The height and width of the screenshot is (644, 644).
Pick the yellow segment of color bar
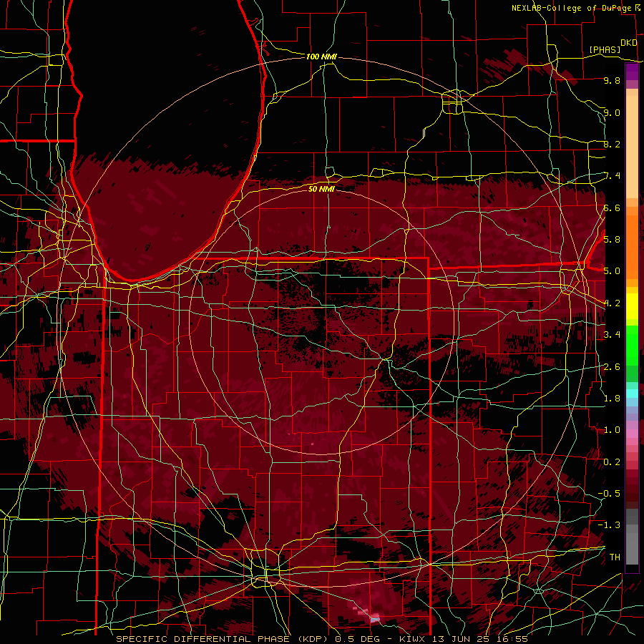coord(632,306)
